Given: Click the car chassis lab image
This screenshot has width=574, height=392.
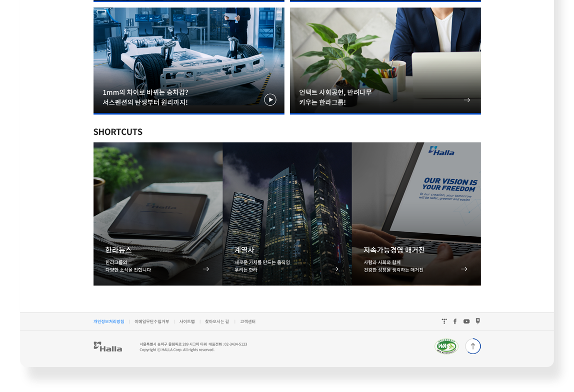Looking at the screenshot, I should pyautogui.click(x=189, y=61).
